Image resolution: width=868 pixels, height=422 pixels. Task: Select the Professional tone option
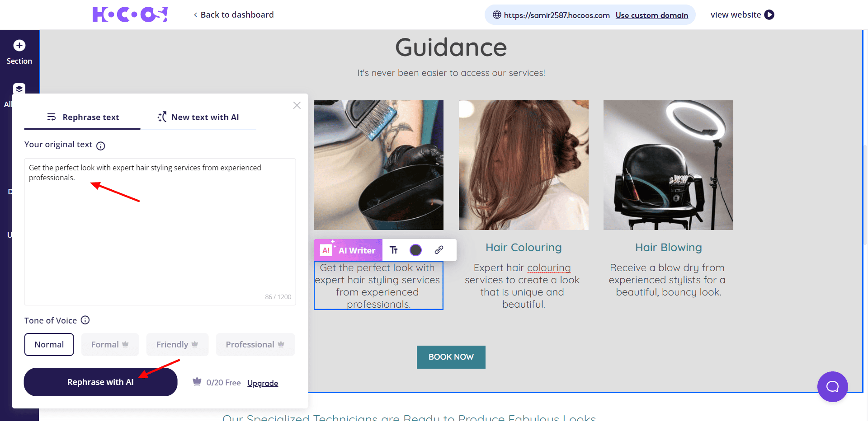pyautogui.click(x=255, y=345)
